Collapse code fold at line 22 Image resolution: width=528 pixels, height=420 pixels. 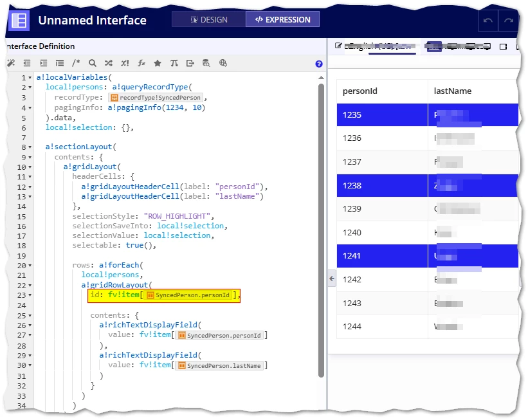pos(30,286)
